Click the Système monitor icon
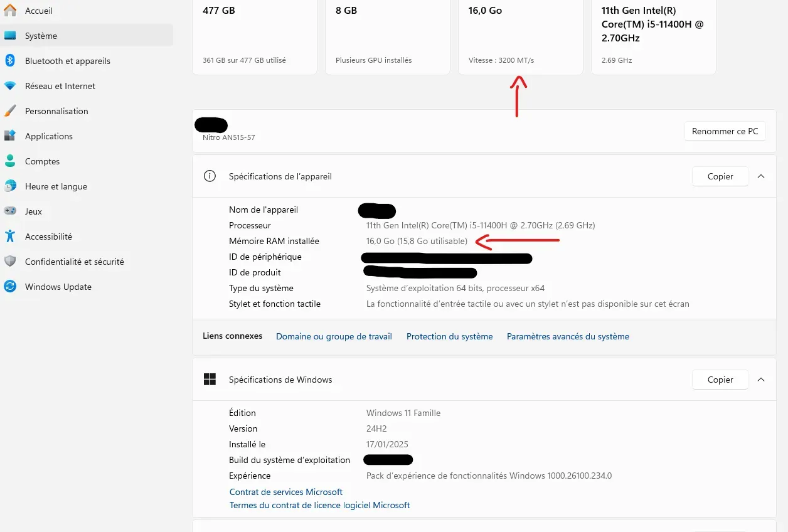Screen dimensions: 788x532 10,36
